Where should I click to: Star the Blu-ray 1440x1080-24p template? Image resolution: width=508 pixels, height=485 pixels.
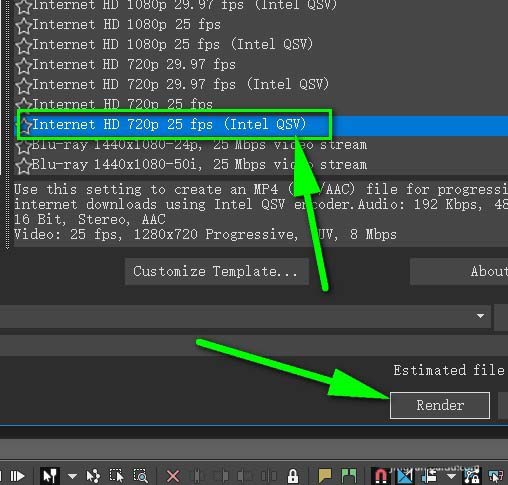(x=23, y=146)
